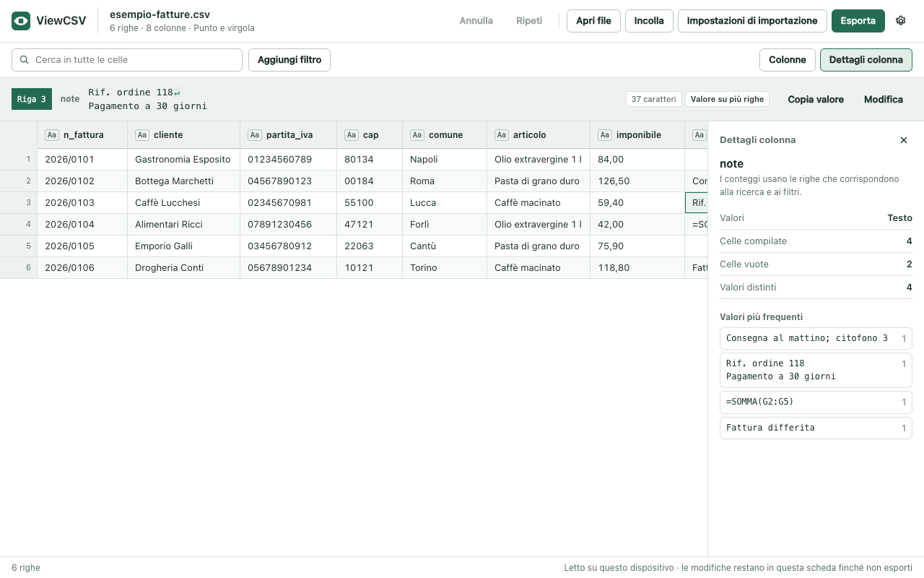
Task: Click Copia valore
Action: tap(816, 100)
